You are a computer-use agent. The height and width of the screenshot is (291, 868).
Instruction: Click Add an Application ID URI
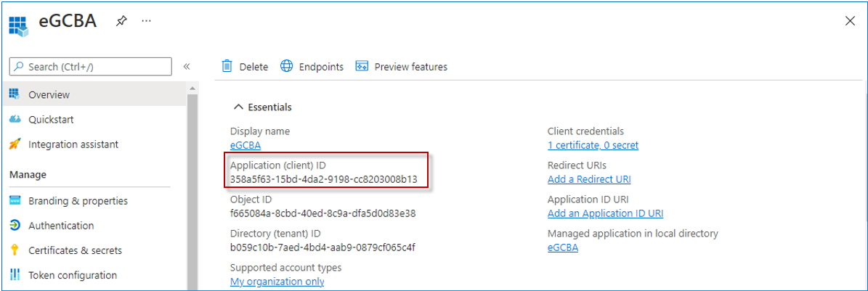(605, 213)
